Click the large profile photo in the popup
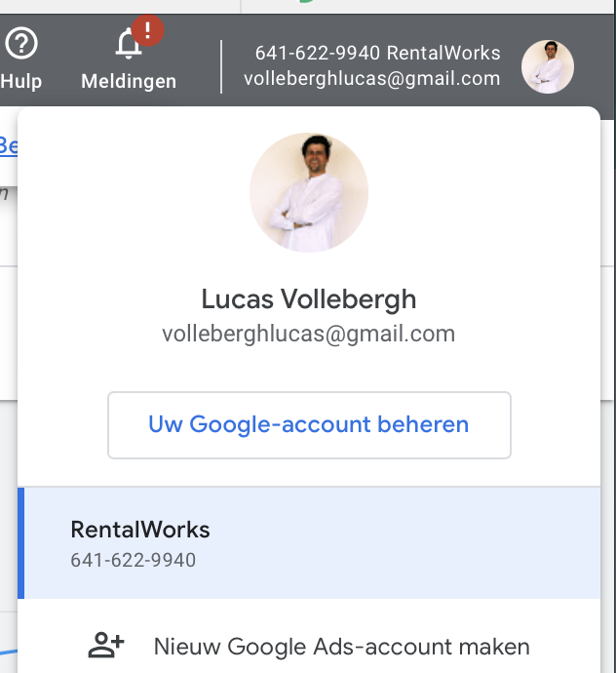616x673 pixels. 309,192
